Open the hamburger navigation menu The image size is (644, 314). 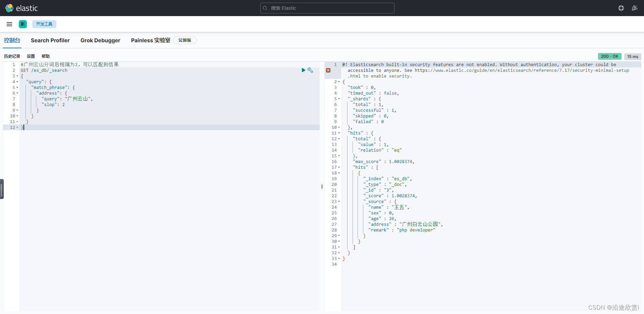tap(9, 24)
